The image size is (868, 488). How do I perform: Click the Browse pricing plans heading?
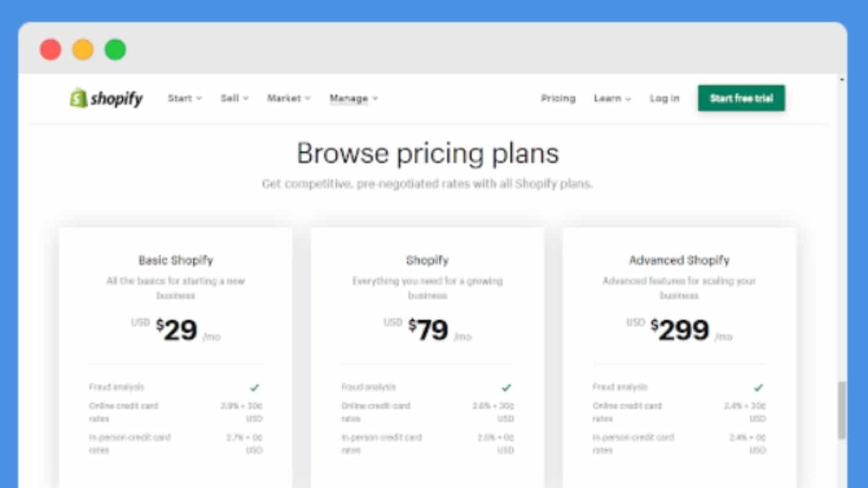[x=427, y=153]
